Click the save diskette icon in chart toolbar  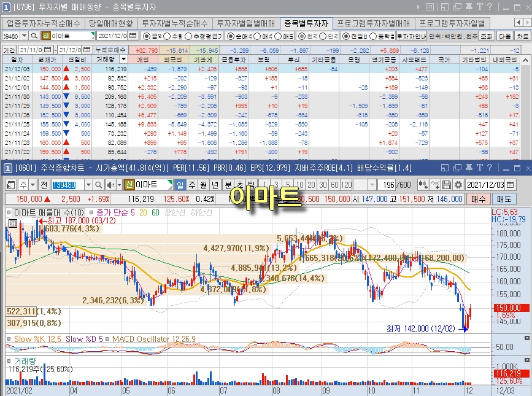point(447,185)
